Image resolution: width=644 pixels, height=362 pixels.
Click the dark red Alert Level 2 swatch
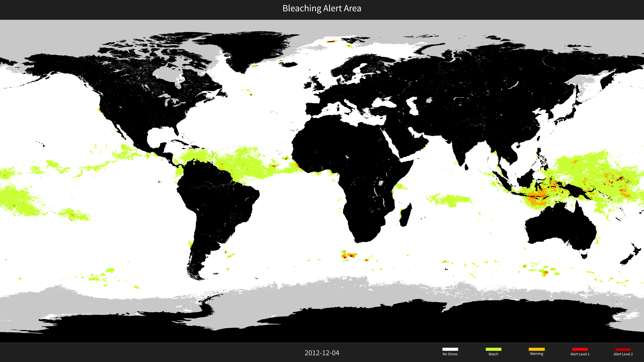click(x=623, y=349)
